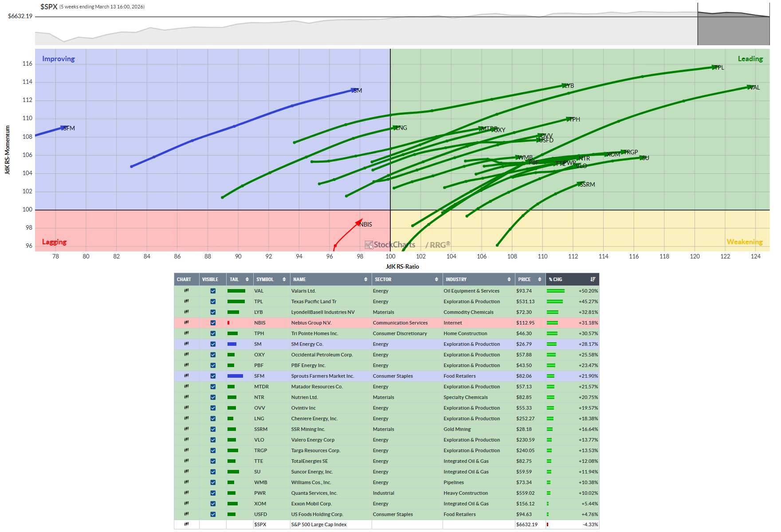Sort table by Sector column
This screenshot has width=781, height=532.
point(407,279)
